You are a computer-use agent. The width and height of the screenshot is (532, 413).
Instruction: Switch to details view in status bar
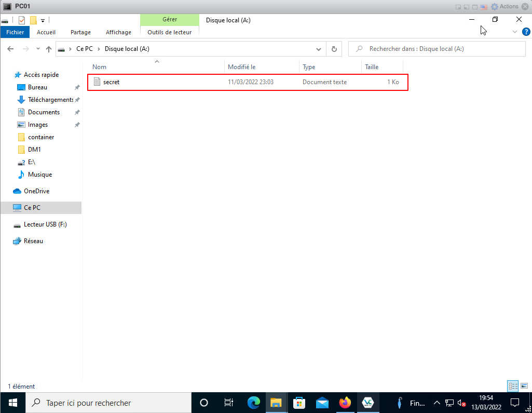point(513,386)
